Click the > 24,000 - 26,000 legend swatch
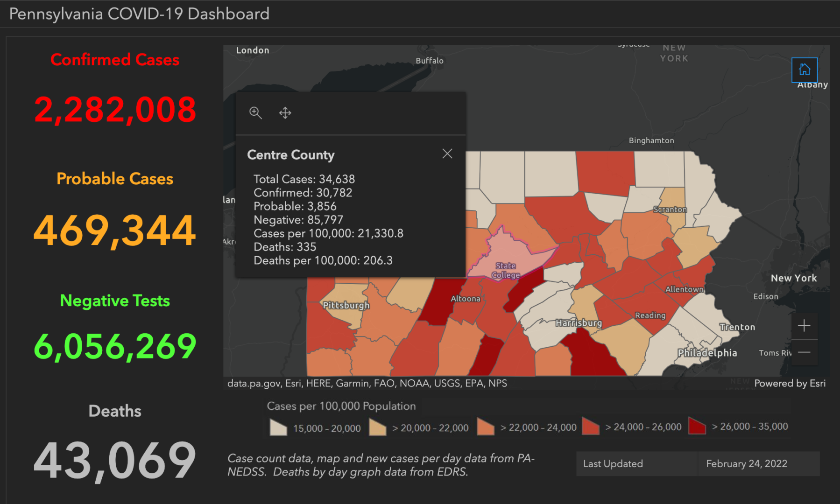Screen dimensions: 840x504 click(591, 426)
